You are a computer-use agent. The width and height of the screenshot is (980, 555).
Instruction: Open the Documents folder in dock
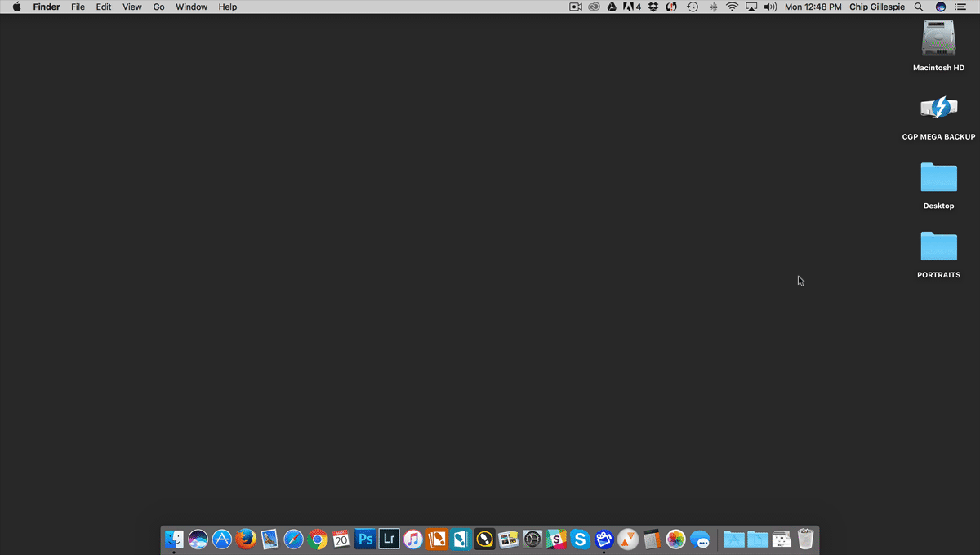(758, 539)
